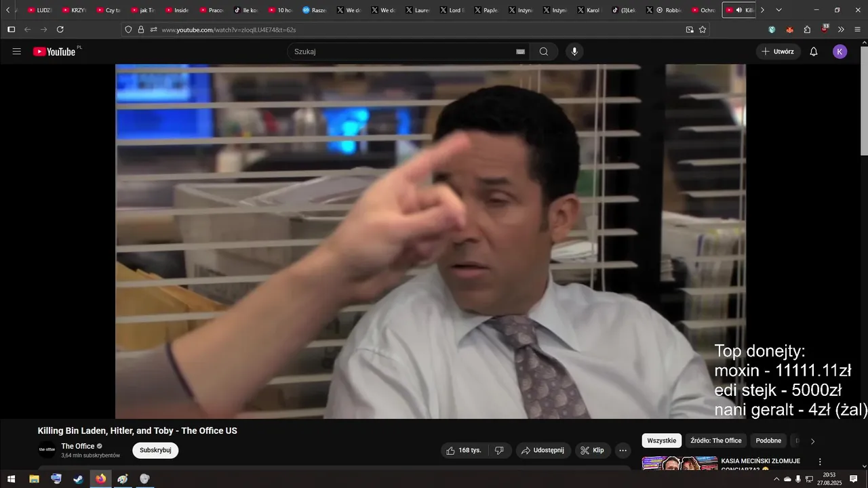Click the Udostępnij share button
This screenshot has height=488, width=868.
[543, 450]
